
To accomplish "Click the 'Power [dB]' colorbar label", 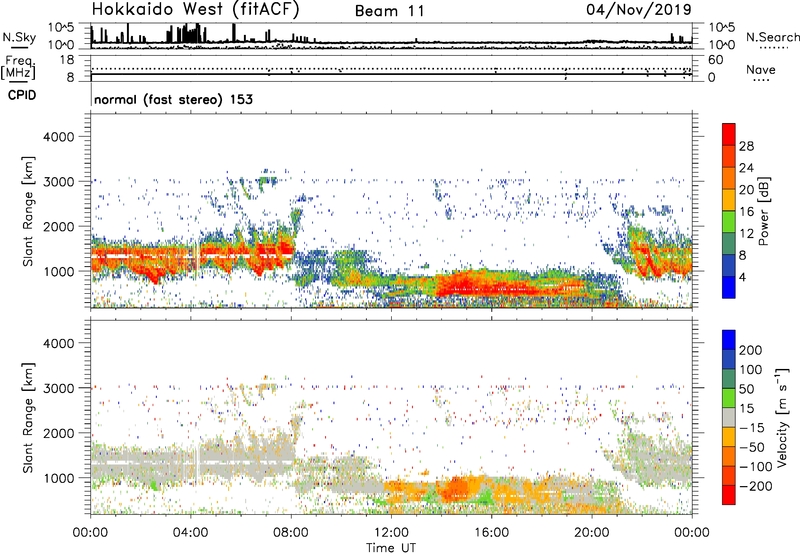I will pos(763,211).
